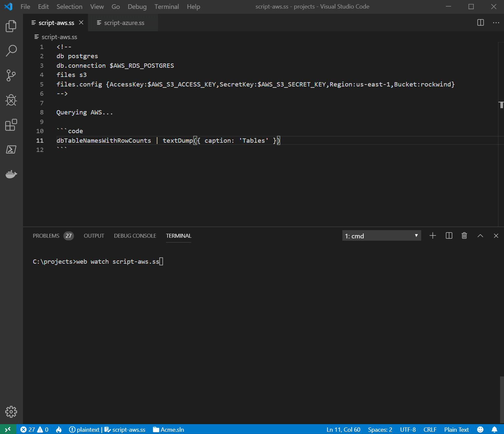
Task: Open the Source Control view
Action: point(11,75)
